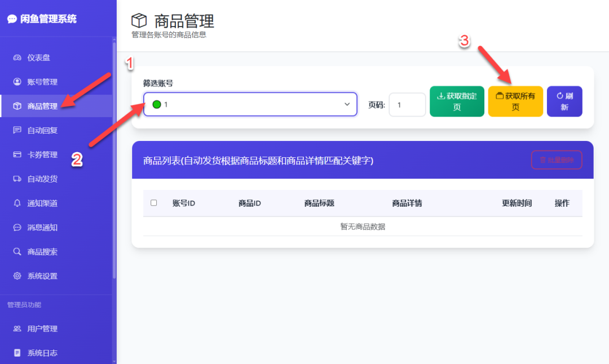Screen dimensions: 609x364
Task: Click the 商品搜索 magnifier icon
Action: pos(17,252)
